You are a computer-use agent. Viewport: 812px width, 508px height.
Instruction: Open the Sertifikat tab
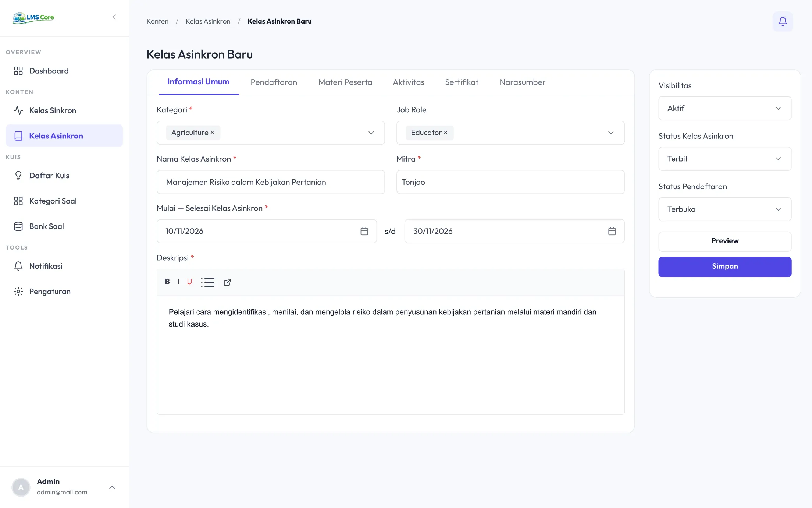click(x=462, y=82)
